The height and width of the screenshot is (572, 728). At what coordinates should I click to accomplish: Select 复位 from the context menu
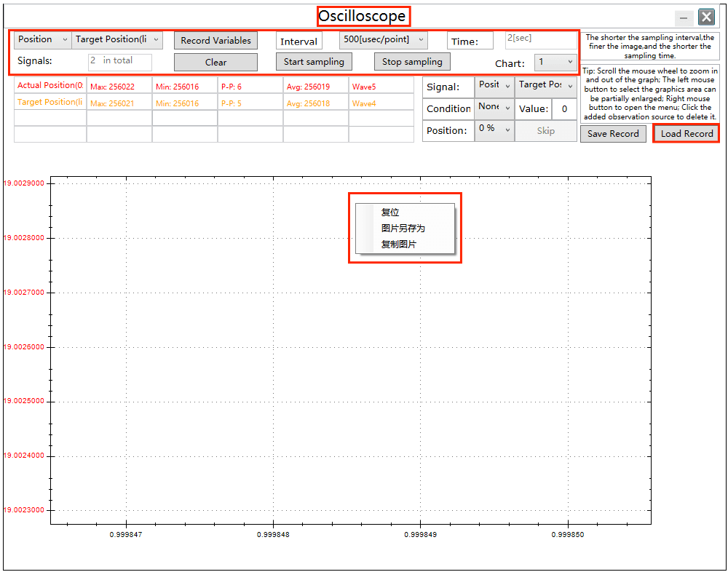[390, 212]
